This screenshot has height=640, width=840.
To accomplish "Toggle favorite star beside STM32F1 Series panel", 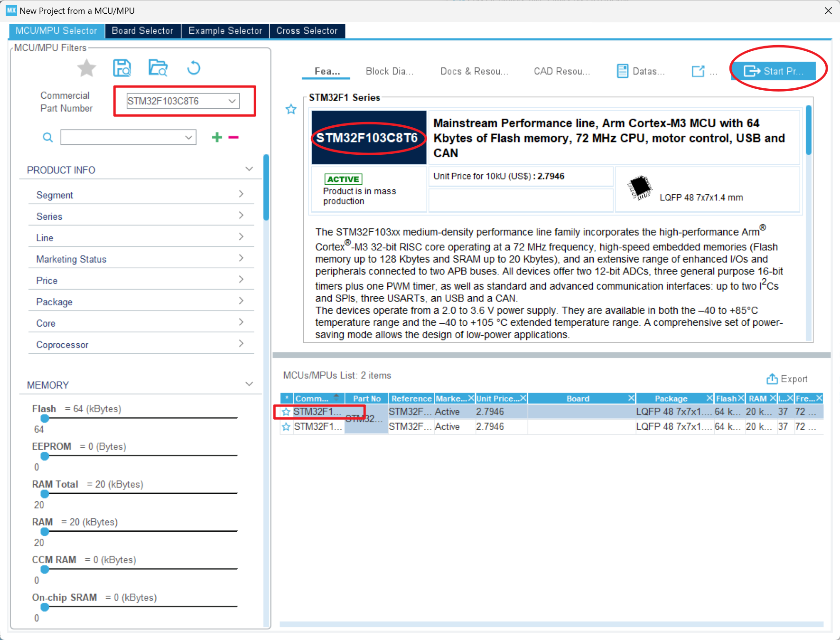I will [291, 110].
